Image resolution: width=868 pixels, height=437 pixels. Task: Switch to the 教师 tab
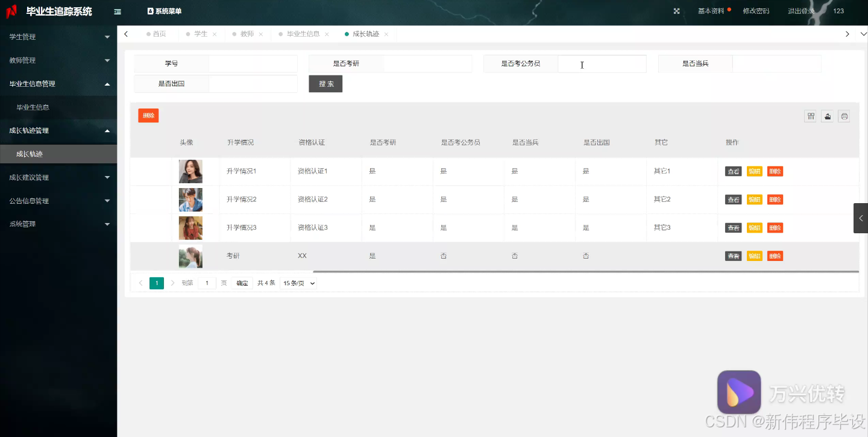click(x=247, y=34)
